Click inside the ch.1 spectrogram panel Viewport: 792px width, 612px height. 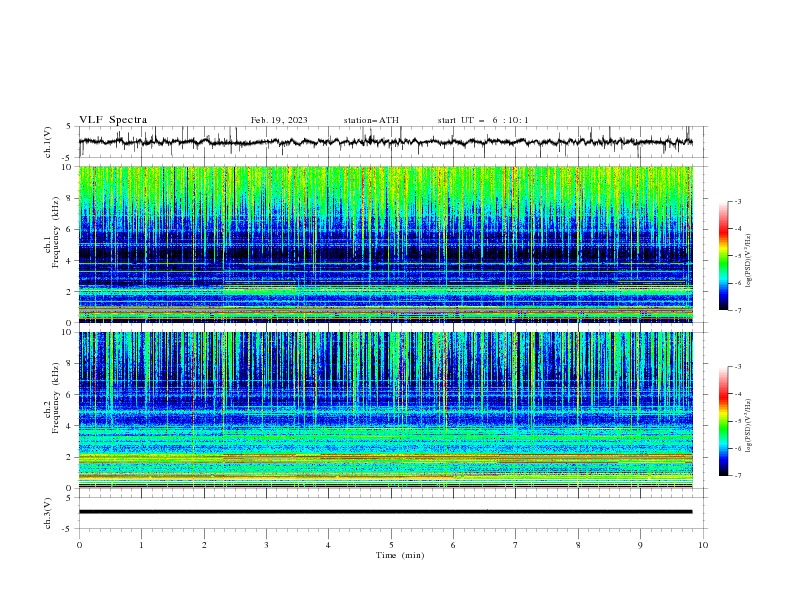[385, 244]
